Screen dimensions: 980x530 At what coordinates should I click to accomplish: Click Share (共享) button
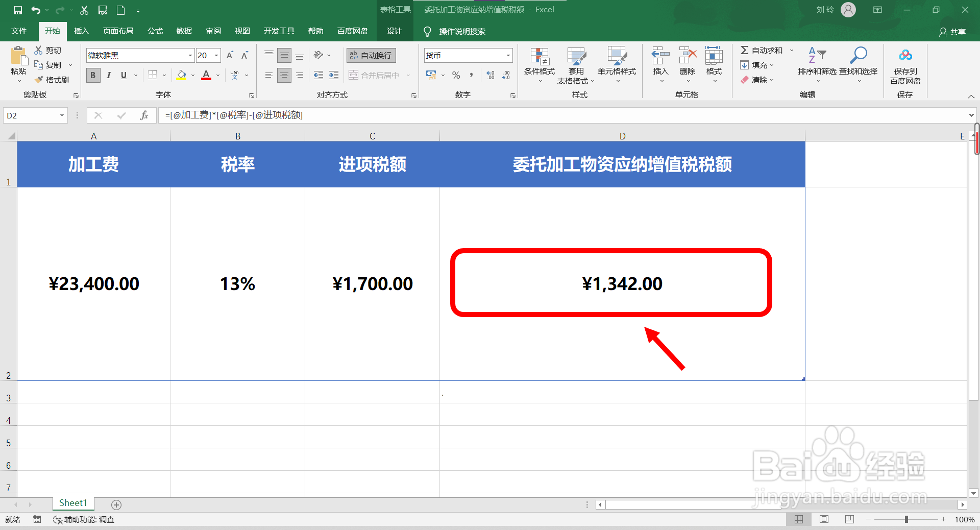click(x=952, y=32)
